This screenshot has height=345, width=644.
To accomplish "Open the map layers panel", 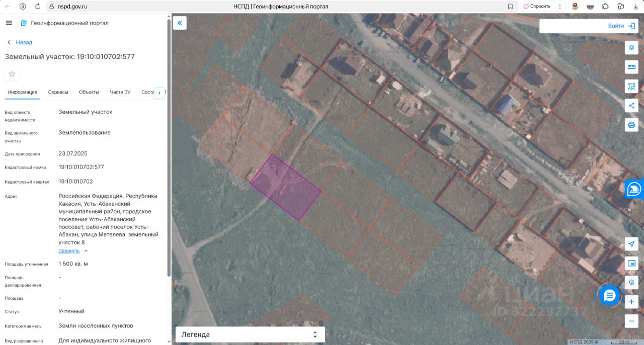I will coord(632,48).
